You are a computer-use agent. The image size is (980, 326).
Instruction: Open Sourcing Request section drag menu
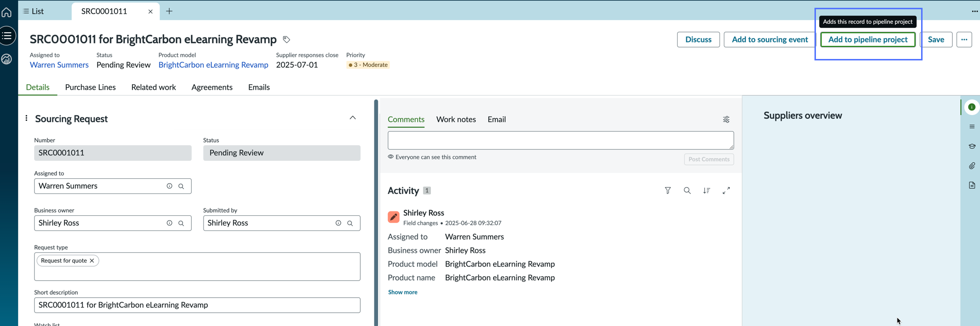click(26, 118)
